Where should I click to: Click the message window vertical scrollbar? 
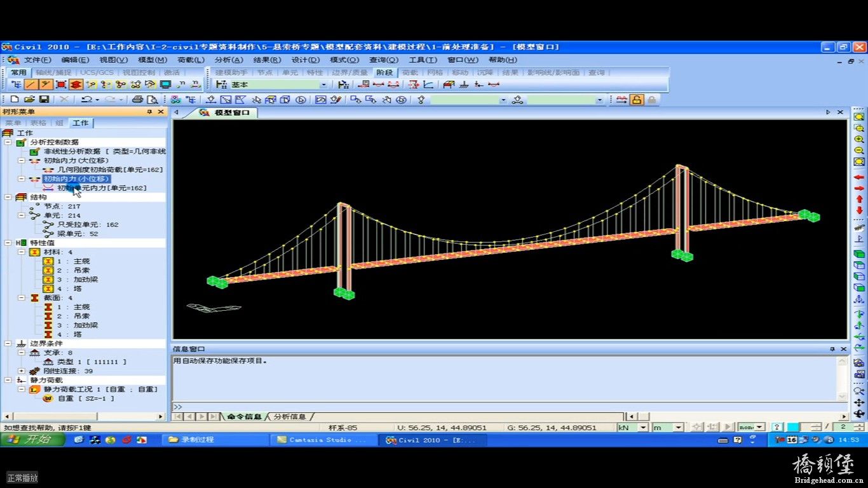843,378
